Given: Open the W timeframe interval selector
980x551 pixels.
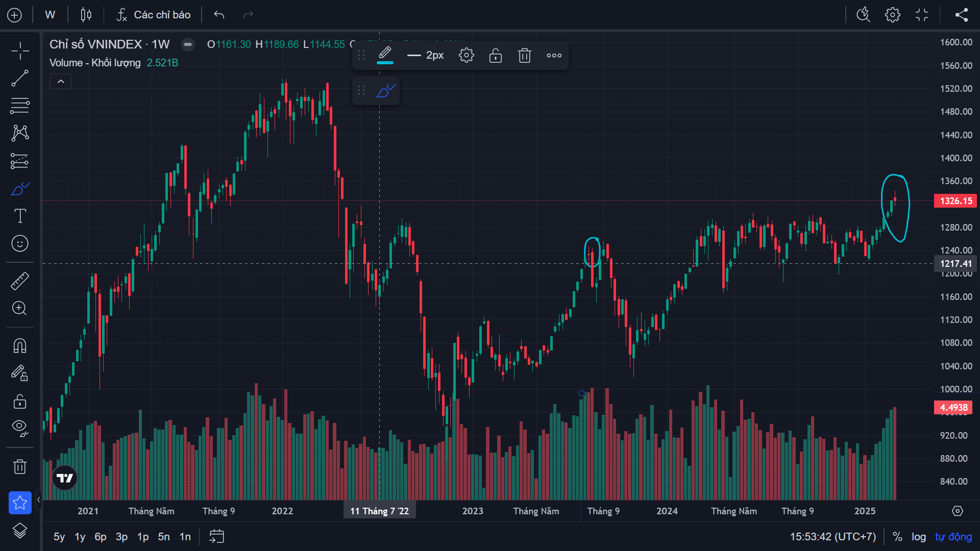Looking at the screenshot, I should tap(50, 15).
